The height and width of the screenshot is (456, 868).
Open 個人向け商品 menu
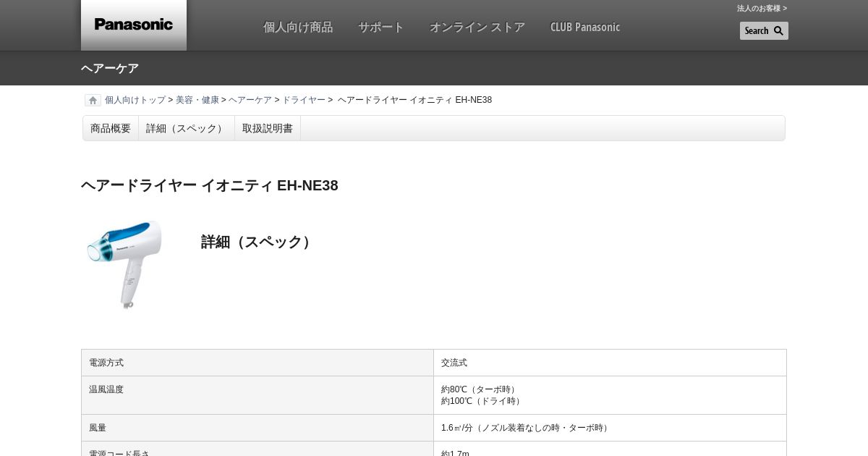tap(298, 27)
